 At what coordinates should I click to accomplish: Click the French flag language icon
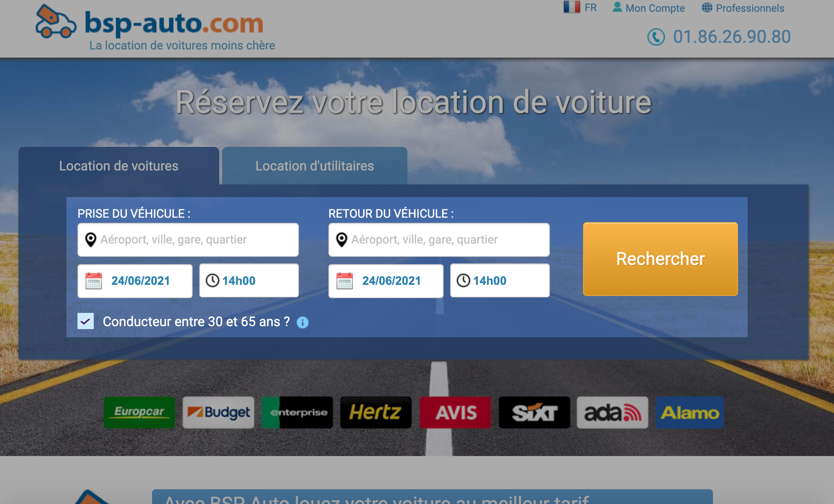pyautogui.click(x=572, y=7)
